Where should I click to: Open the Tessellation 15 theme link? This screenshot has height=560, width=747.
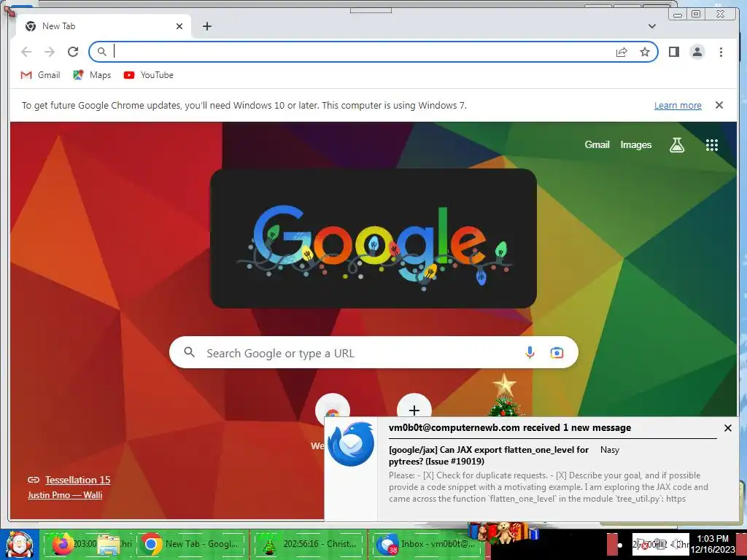coord(77,480)
